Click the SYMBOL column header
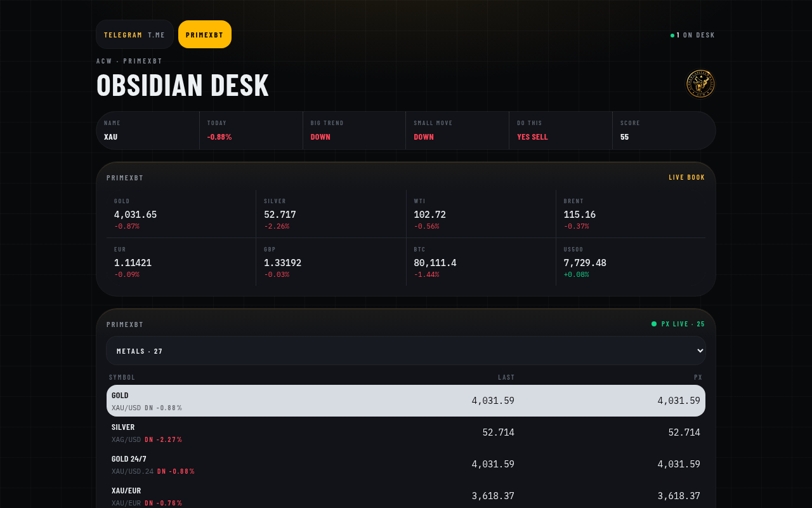This screenshot has width=812, height=508. click(122, 377)
